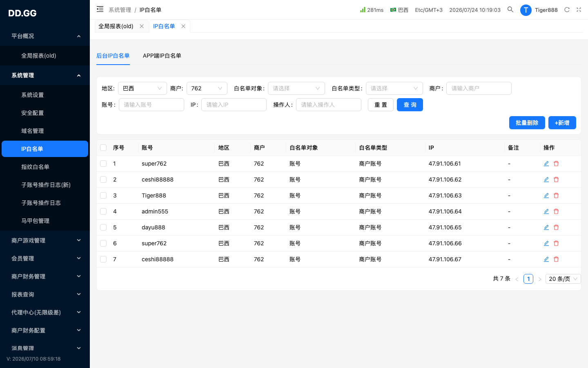Open the 地区 dropdown showing 巴西
588x368 pixels.
[x=142, y=88]
